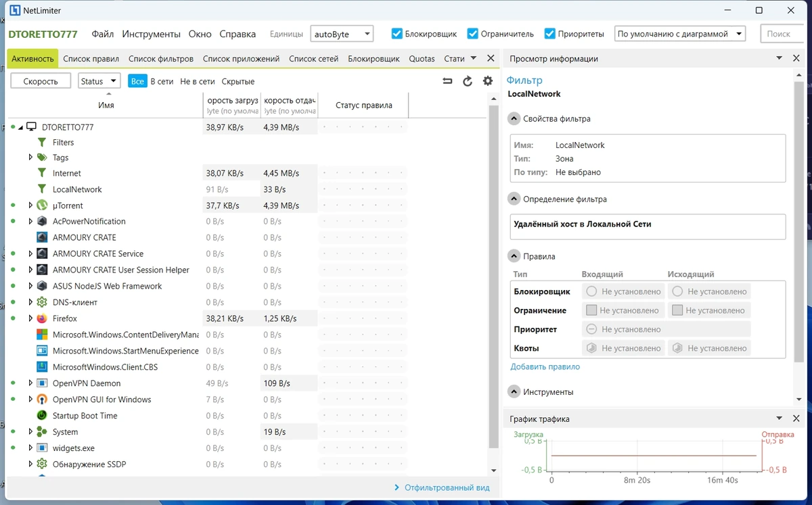
Task: Click the OpenVPN GUI for Windows icon
Action: 41,400
